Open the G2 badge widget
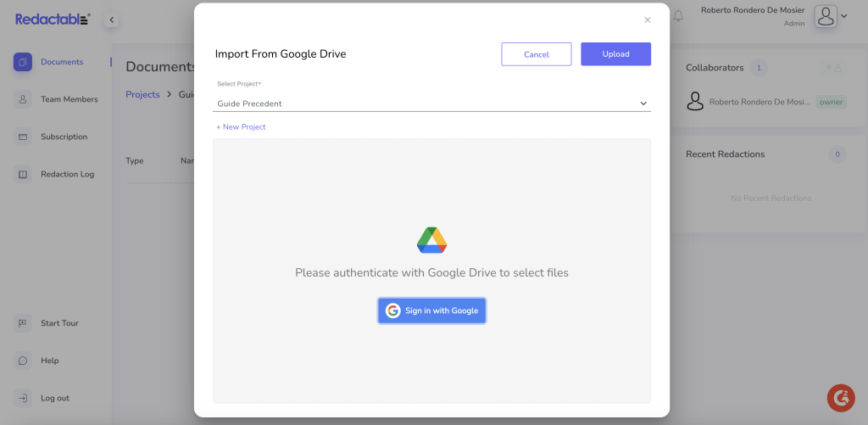 (841, 397)
